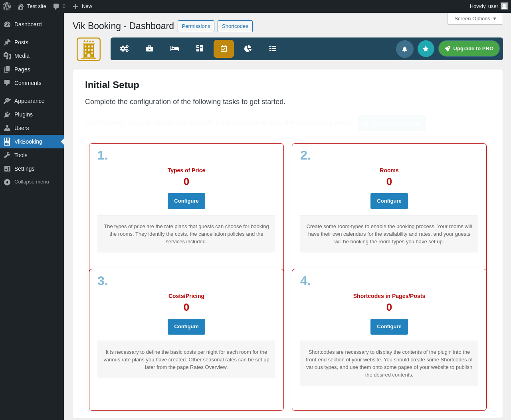Configure Shortcodes in Pages/Posts
Image resolution: width=511 pixels, height=420 pixels.
[x=389, y=327]
